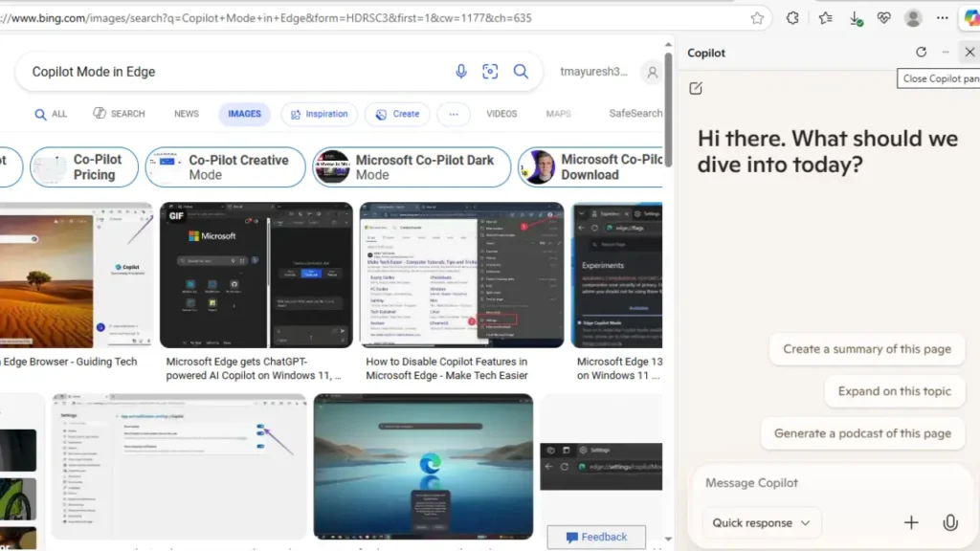The height and width of the screenshot is (551, 980).
Task: Select Co-Pilot Creative Mode suggestion chip
Action: coord(226,166)
